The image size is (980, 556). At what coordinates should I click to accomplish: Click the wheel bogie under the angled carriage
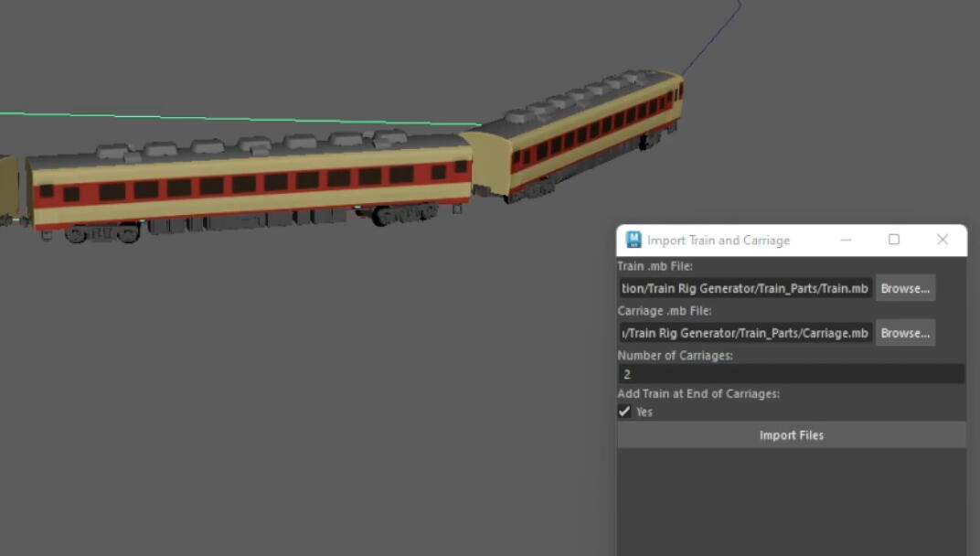click(651, 141)
